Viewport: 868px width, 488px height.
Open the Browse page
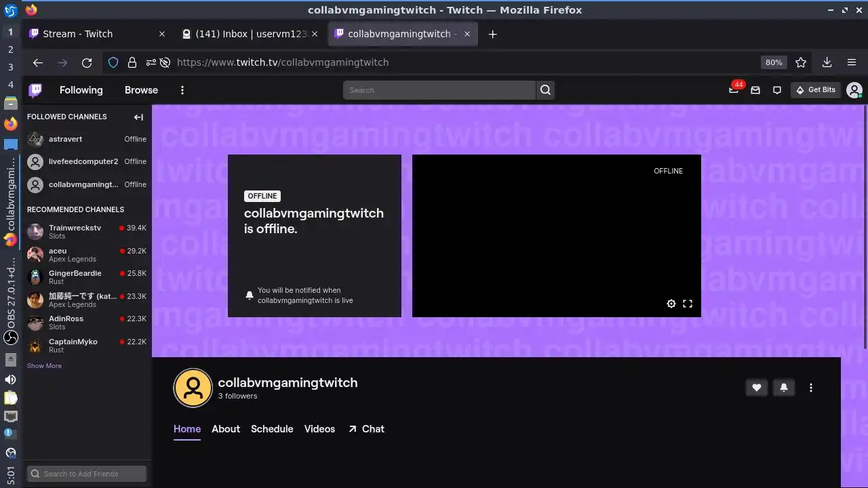141,90
